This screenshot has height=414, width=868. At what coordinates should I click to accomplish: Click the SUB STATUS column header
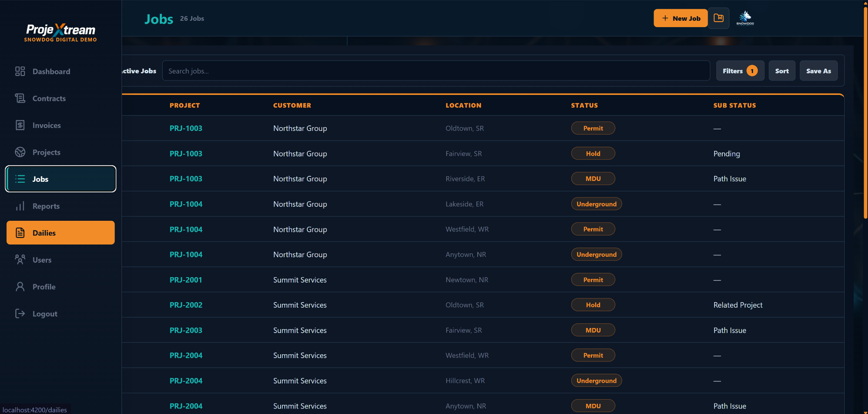[734, 105]
